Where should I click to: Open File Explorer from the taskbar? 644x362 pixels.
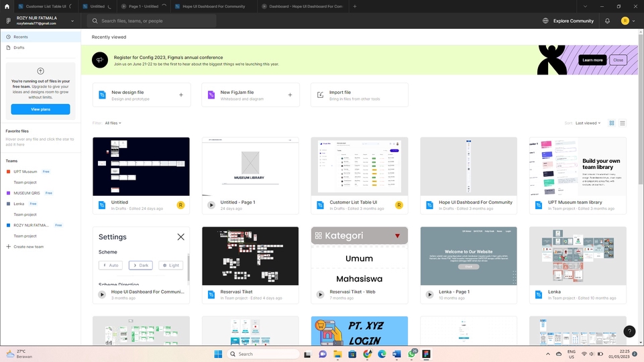(x=337, y=354)
